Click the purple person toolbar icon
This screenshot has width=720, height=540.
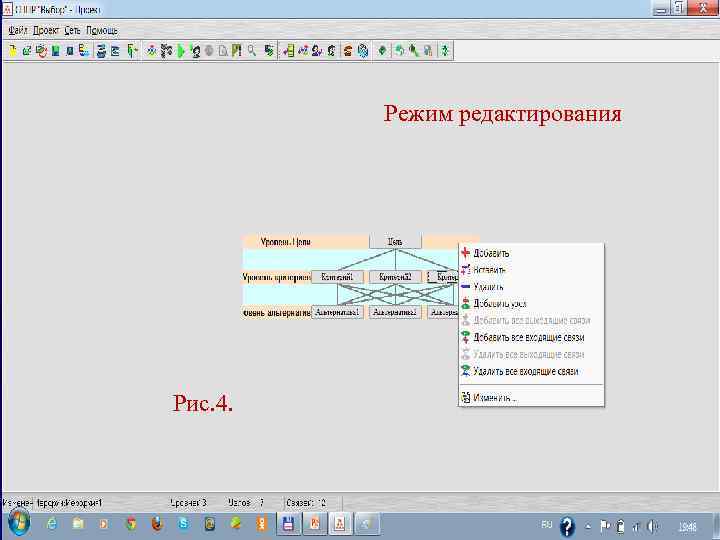point(317,51)
